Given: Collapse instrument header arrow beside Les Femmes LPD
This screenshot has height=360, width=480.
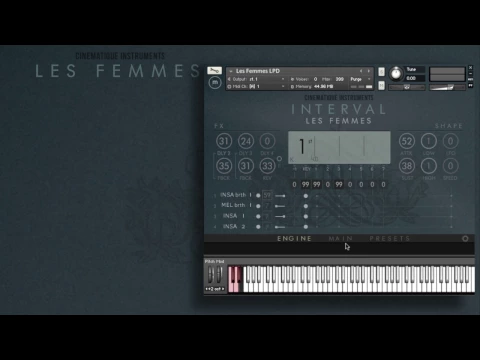Looking at the screenshot, I should point(231,71).
